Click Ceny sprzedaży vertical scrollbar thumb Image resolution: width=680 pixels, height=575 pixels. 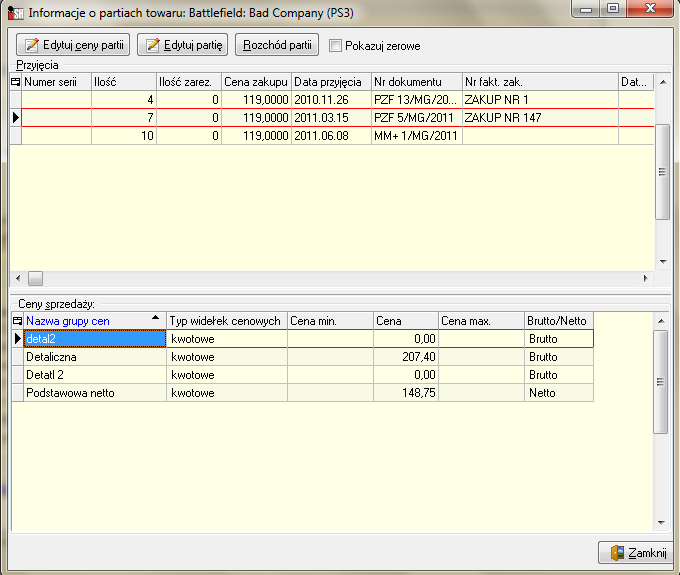tap(660, 382)
